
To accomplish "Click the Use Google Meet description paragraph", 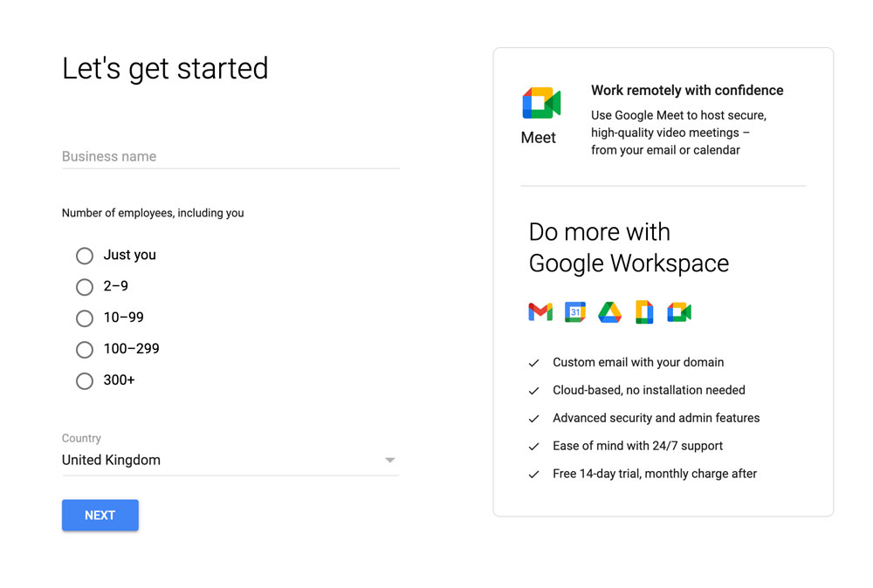I will [x=678, y=133].
